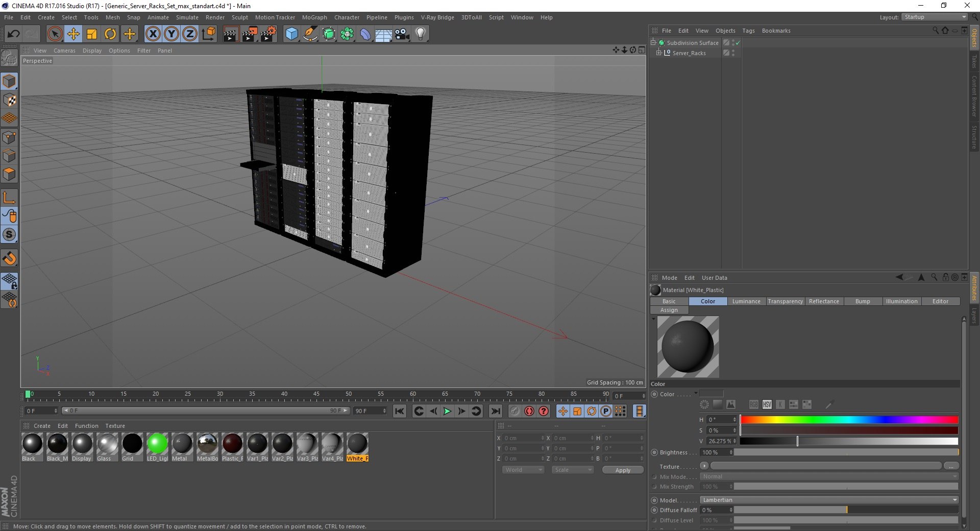Play the animation forwards
This screenshot has width=980, height=531.
pyautogui.click(x=447, y=411)
